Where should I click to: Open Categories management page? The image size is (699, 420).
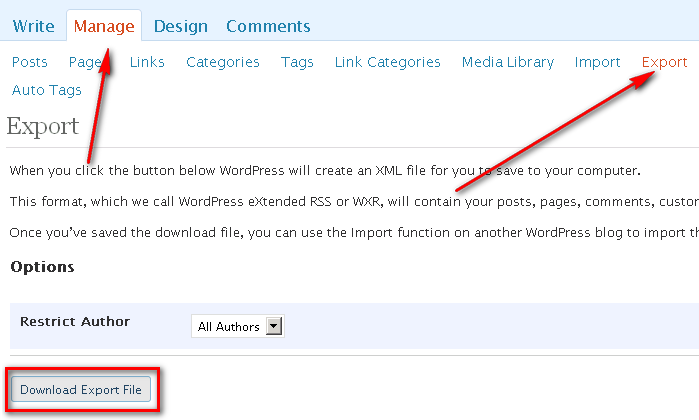click(x=222, y=62)
